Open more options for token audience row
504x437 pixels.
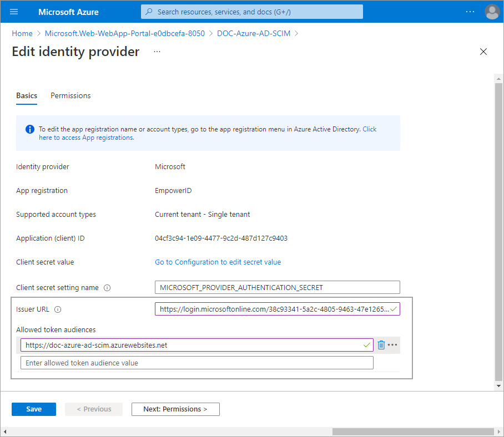click(392, 345)
